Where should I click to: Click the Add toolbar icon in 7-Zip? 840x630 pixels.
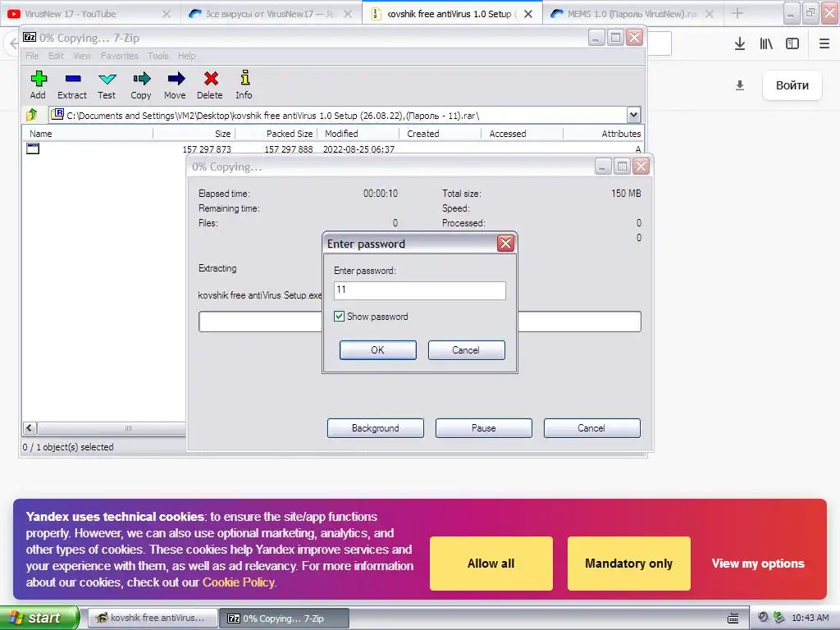pyautogui.click(x=38, y=84)
